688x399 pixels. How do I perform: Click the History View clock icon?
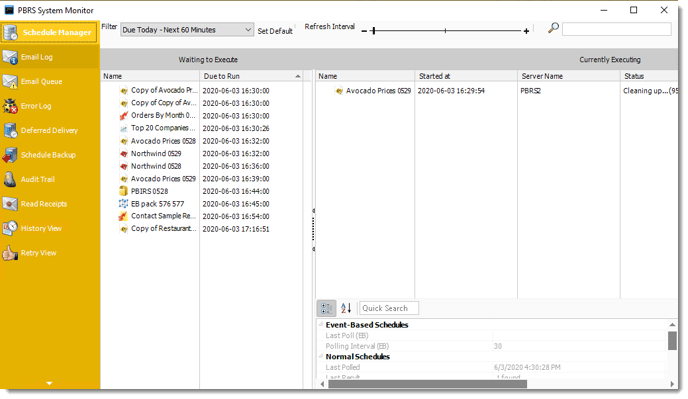10,228
